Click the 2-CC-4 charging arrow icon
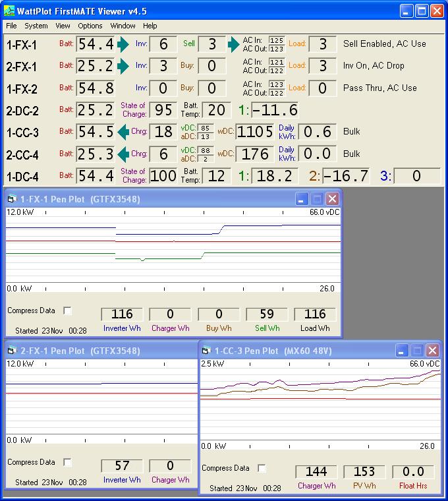 pos(123,154)
